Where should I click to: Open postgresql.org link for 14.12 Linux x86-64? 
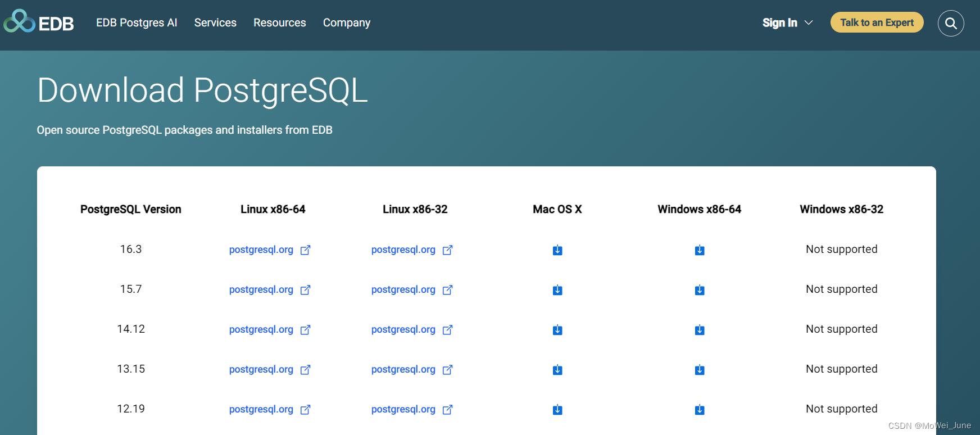click(261, 329)
